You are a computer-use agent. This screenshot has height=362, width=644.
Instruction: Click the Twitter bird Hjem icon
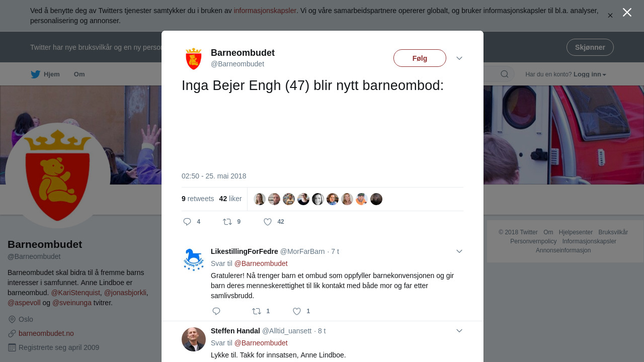tap(35, 74)
